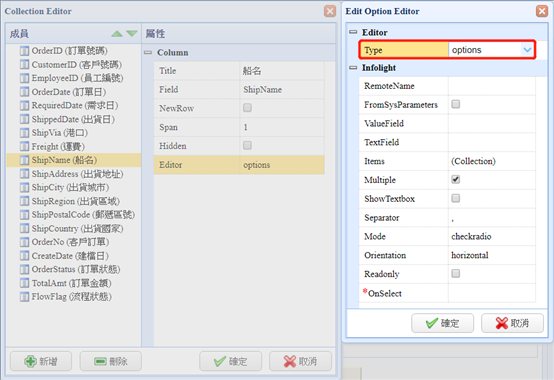Click the 刪除 delete button
Screen dimensions: 554x380
(111, 361)
